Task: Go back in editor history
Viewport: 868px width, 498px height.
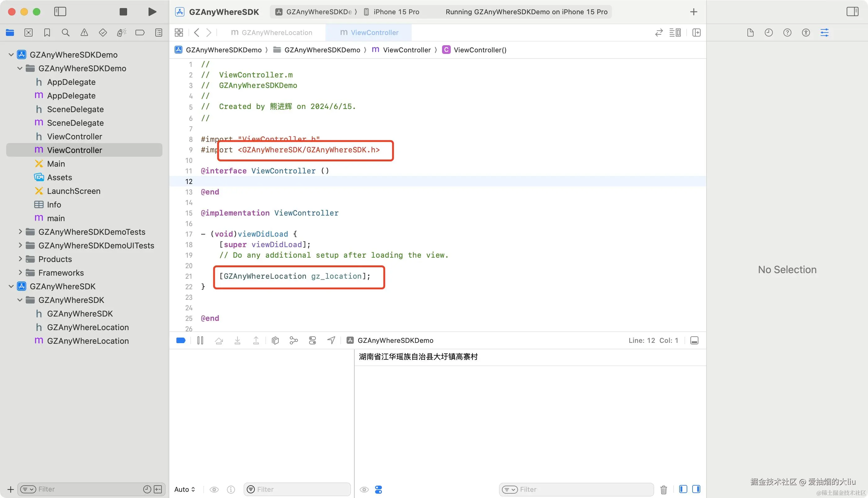Action: click(x=197, y=33)
